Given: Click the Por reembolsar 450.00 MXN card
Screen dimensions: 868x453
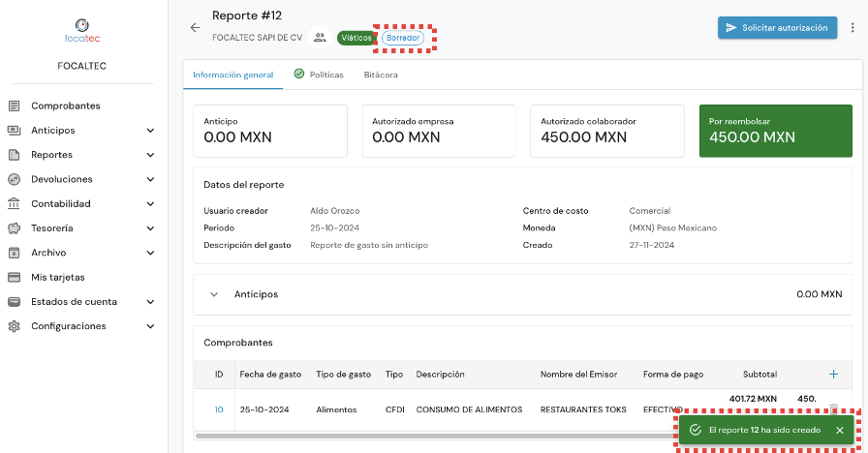Looking at the screenshot, I should pos(776,131).
